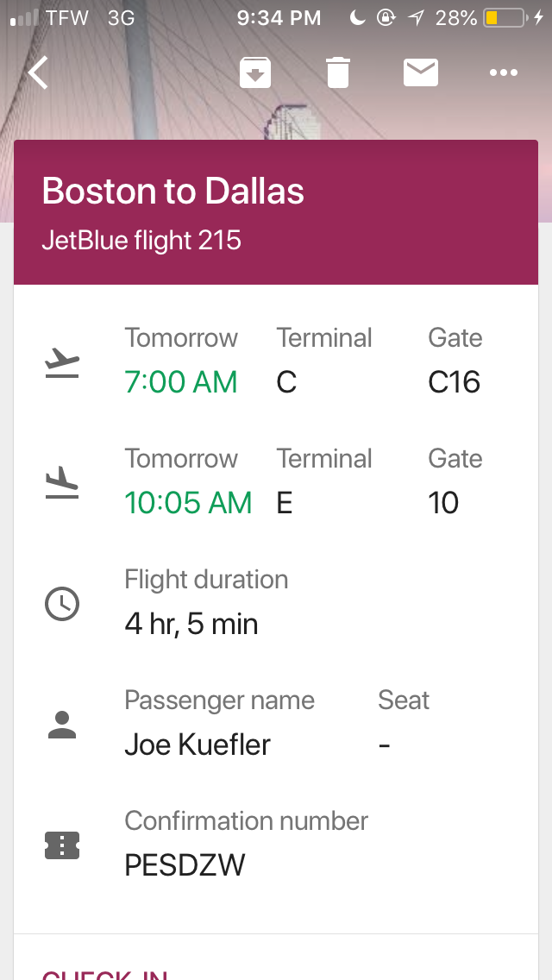This screenshot has height=980, width=552.
Task: Tap departure gate C16
Action: [454, 382]
